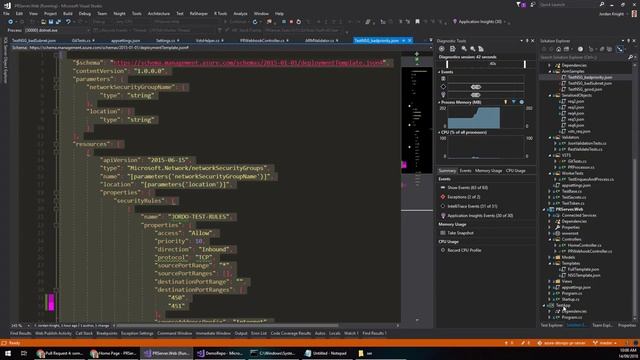Image resolution: width=640 pixels, height=360 pixels.
Task: Click the Task View taskbar icon
Action: 24,353
